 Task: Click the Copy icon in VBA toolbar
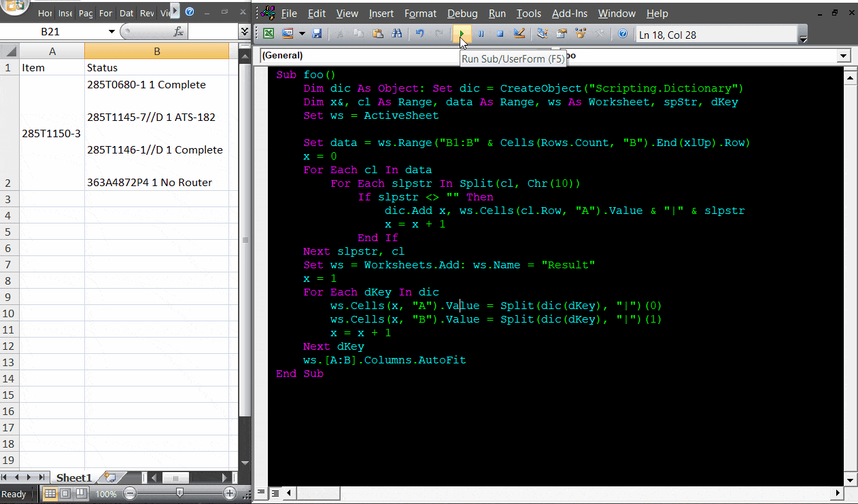(x=359, y=33)
